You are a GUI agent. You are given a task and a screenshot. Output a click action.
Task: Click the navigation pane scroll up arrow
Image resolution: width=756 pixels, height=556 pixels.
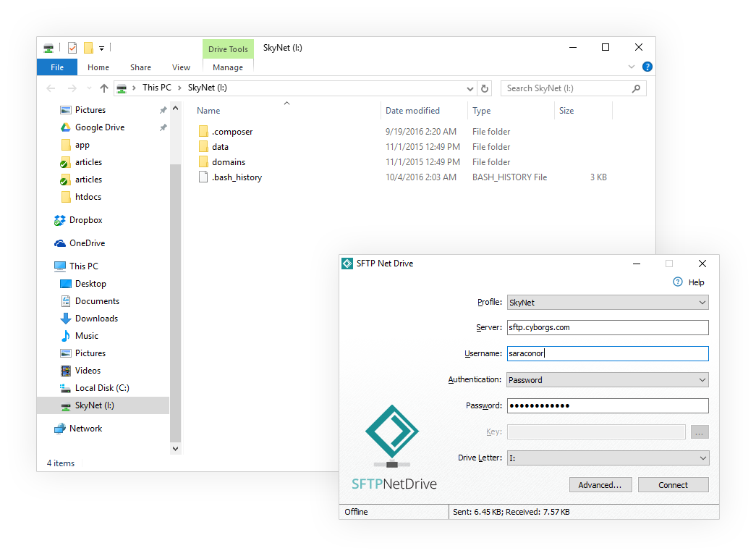point(176,108)
